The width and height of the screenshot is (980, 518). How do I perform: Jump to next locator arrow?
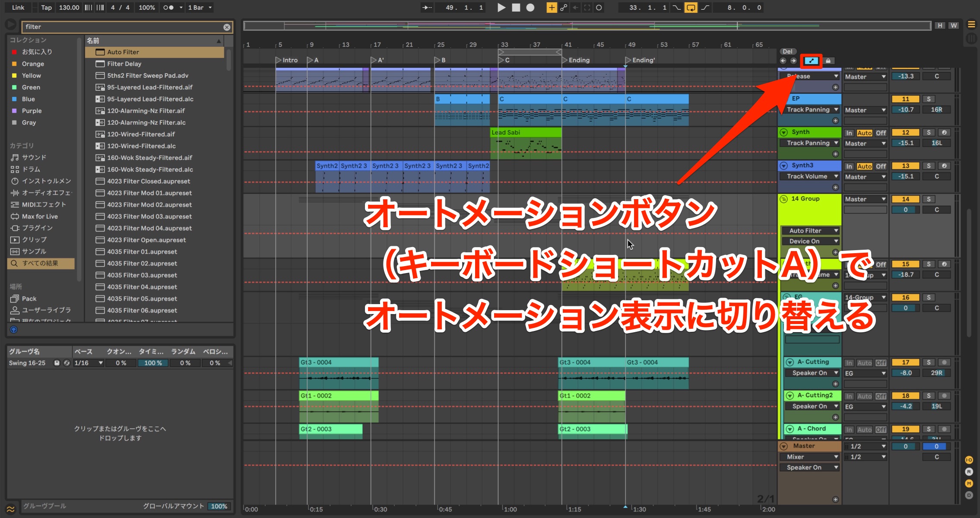click(793, 60)
